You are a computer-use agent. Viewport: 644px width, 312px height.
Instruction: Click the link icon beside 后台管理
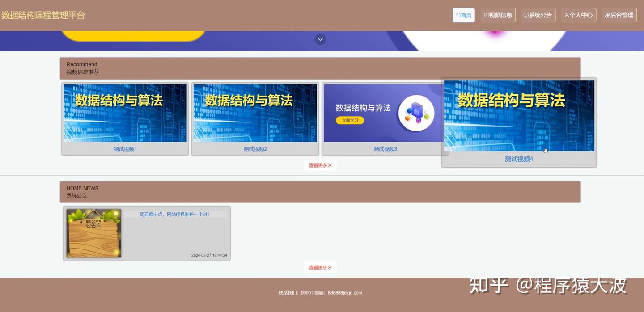pyautogui.click(x=607, y=14)
